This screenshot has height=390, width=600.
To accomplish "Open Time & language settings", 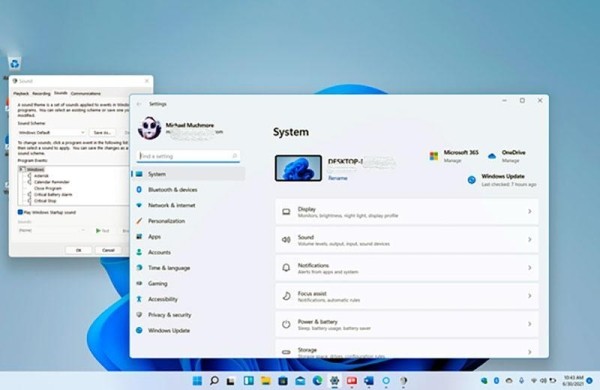I will pos(188,268).
